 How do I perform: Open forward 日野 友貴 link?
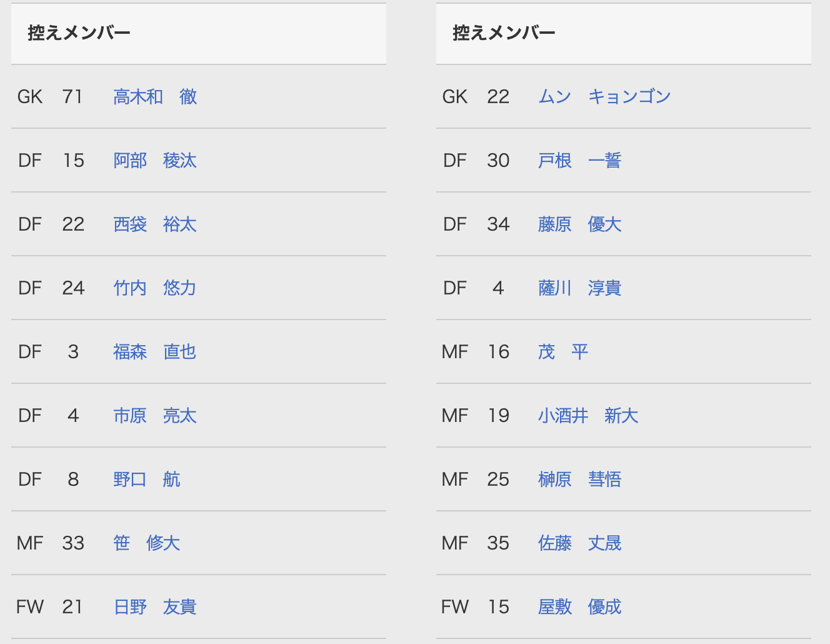(x=155, y=607)
